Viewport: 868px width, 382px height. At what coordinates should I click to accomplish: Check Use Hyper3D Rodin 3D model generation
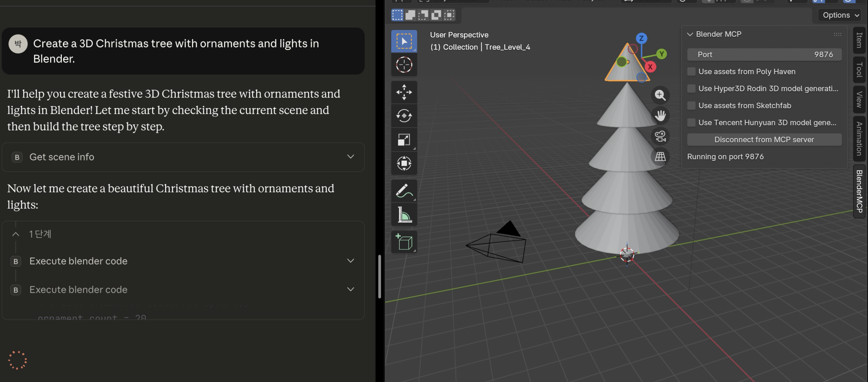(x=691, y=88)
